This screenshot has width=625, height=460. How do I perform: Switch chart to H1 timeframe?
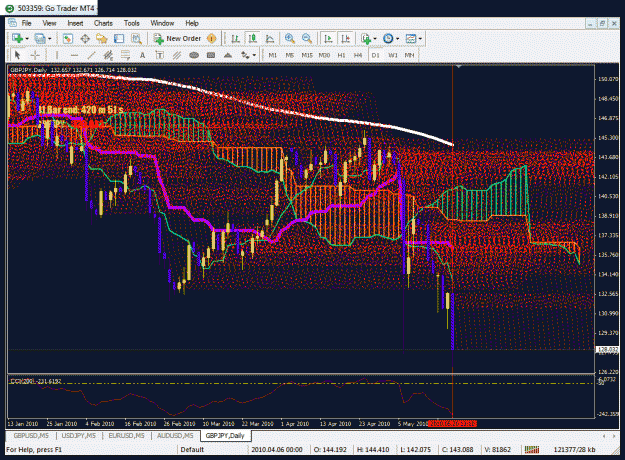click(341, 55)
